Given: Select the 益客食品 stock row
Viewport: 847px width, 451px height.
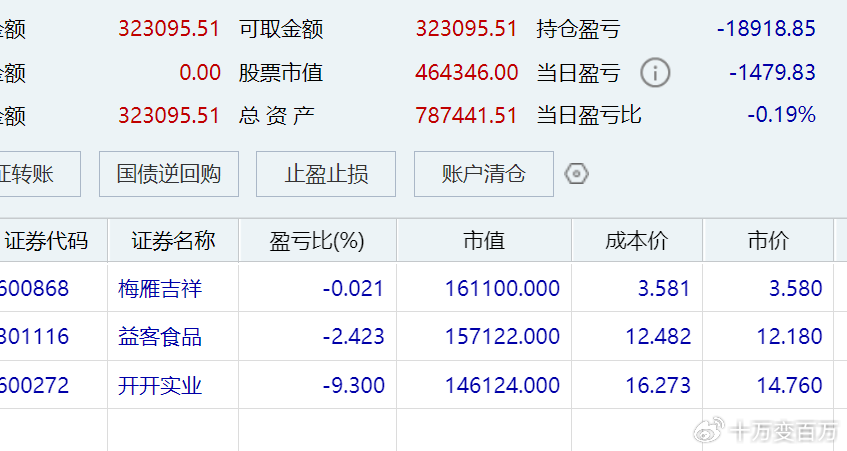Looking at the screenshot, I should coord(160,337).
